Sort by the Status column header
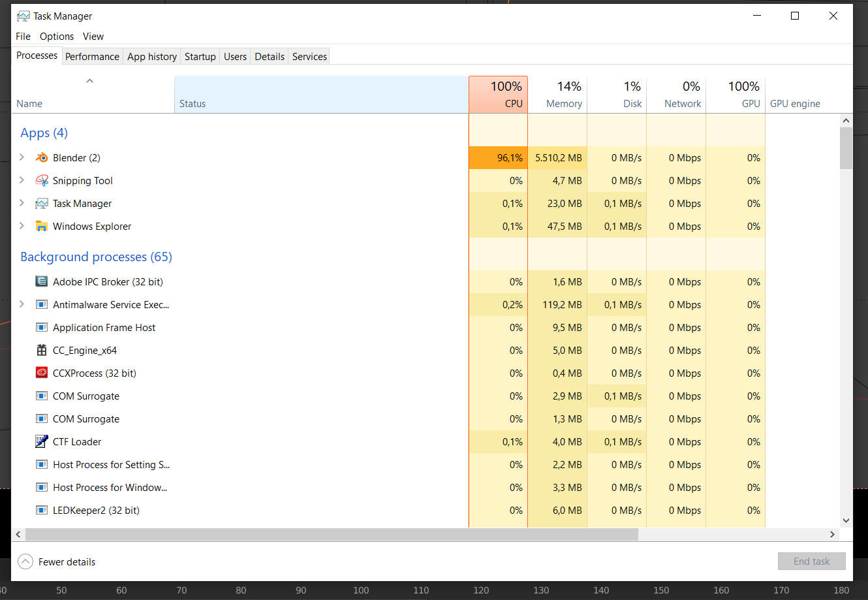This screenshot has height=600, width=868. pos(322,95)
